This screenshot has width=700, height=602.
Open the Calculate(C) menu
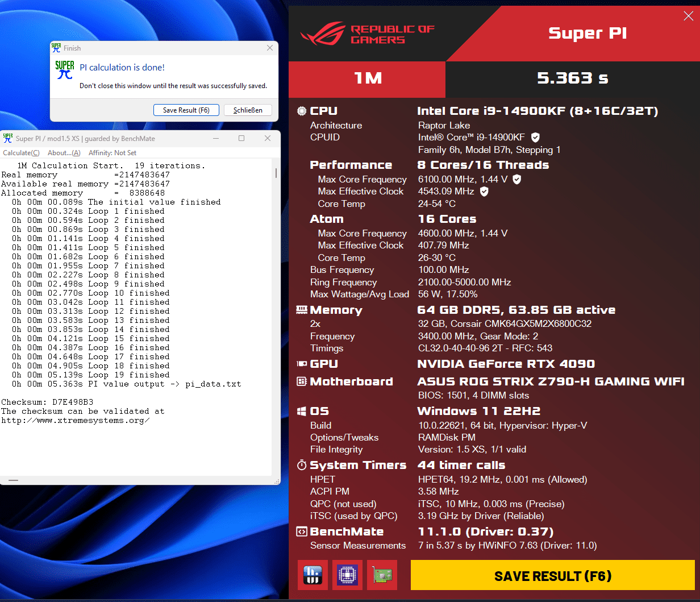click(21, 153)
